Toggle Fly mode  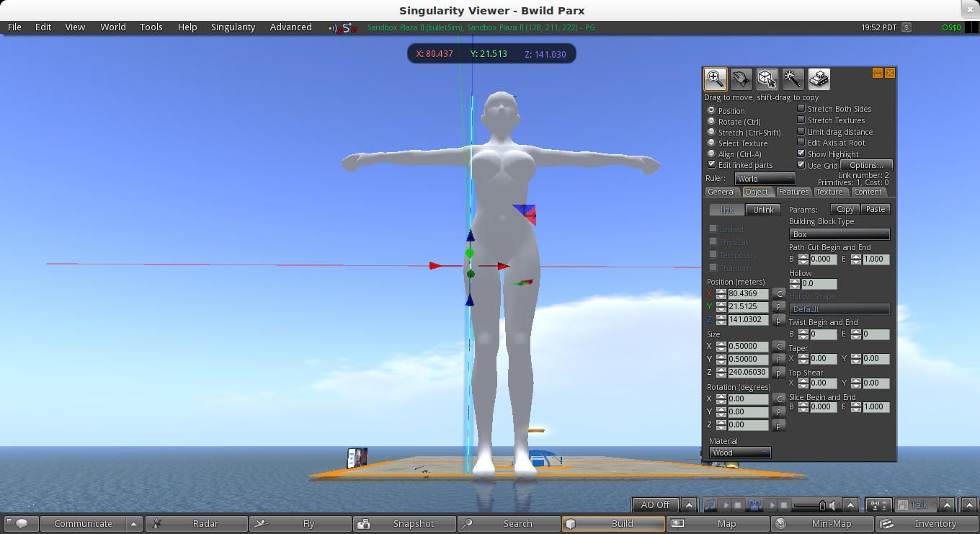point(301,524)
